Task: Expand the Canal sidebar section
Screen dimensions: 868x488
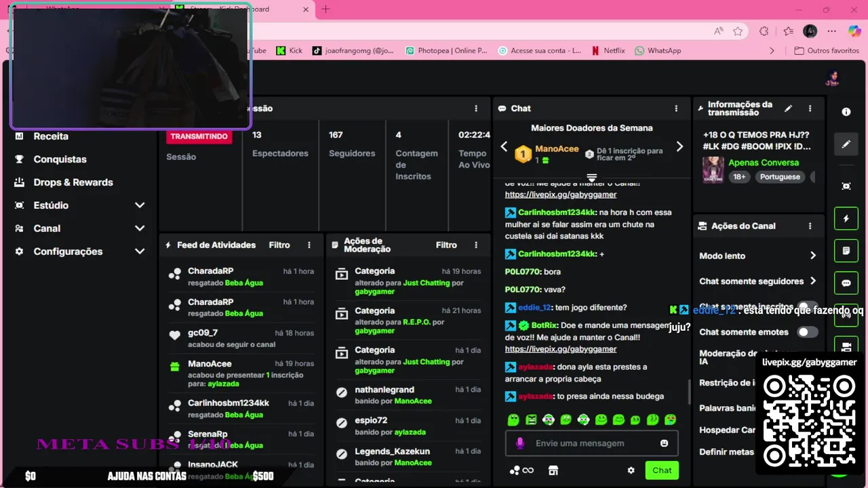Action: pos(80,228)
